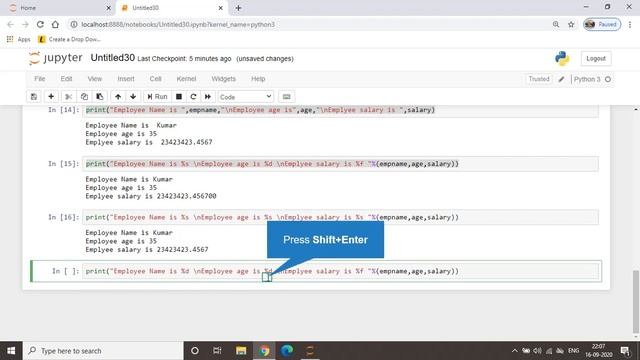Open the Windows Start menu

click(11, 351)
